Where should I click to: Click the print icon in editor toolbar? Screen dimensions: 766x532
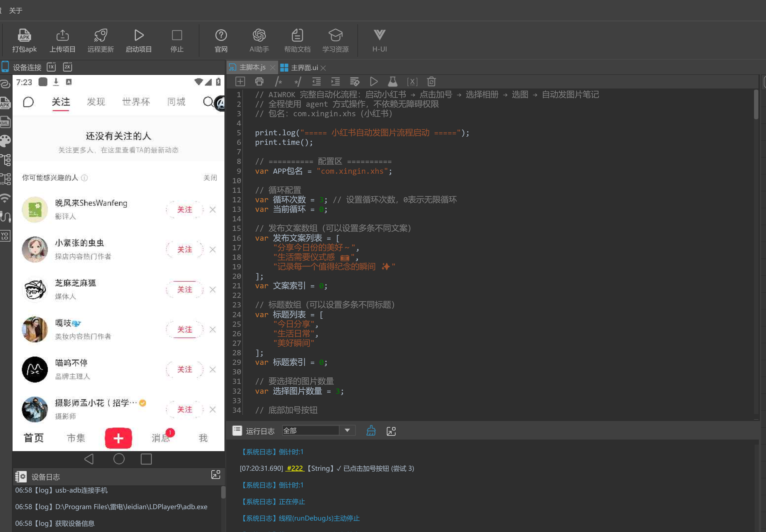[259, 82]
